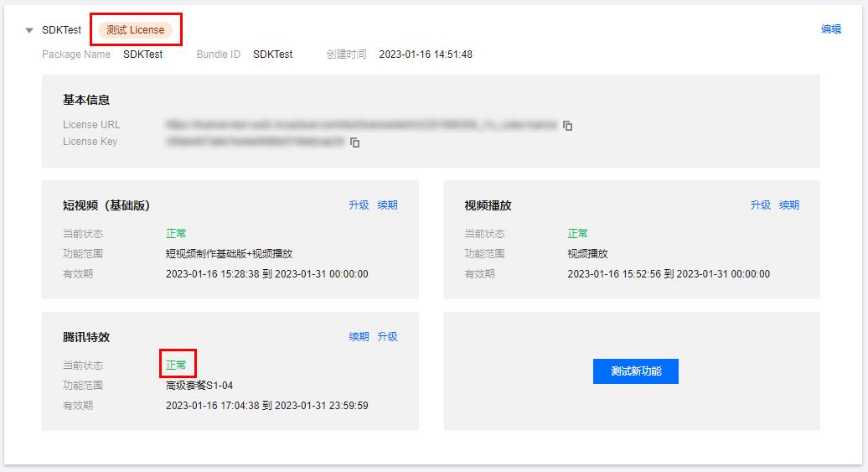This screenshot has width=868, height=472.
Task: Select validity starting 2023-01-16 15:28:38
Action: (266, 273)
